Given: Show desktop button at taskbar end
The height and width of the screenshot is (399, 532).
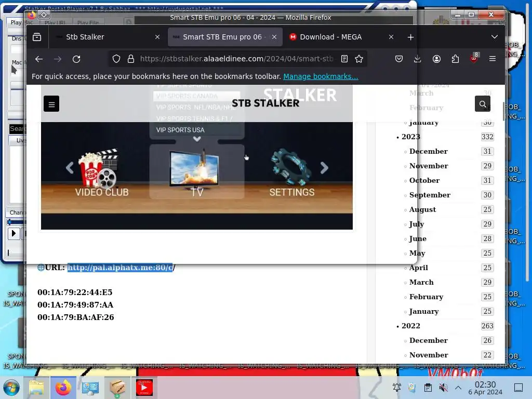Looking at the screenshot, I should click(x=518, y=388).
